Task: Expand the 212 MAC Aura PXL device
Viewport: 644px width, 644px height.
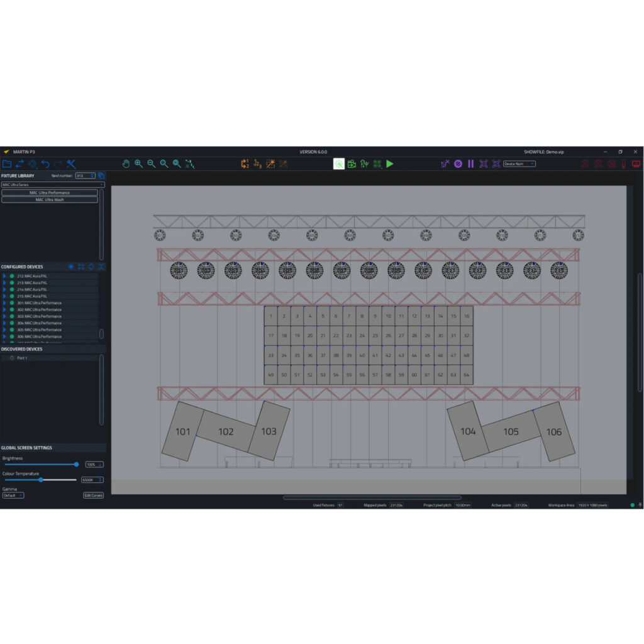Action: click(x=4, y=276)
